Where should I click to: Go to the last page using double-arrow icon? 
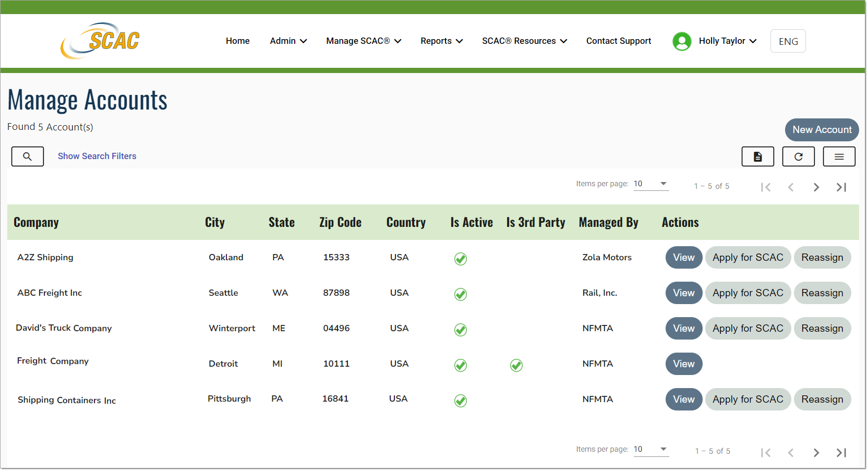(841, 187)
